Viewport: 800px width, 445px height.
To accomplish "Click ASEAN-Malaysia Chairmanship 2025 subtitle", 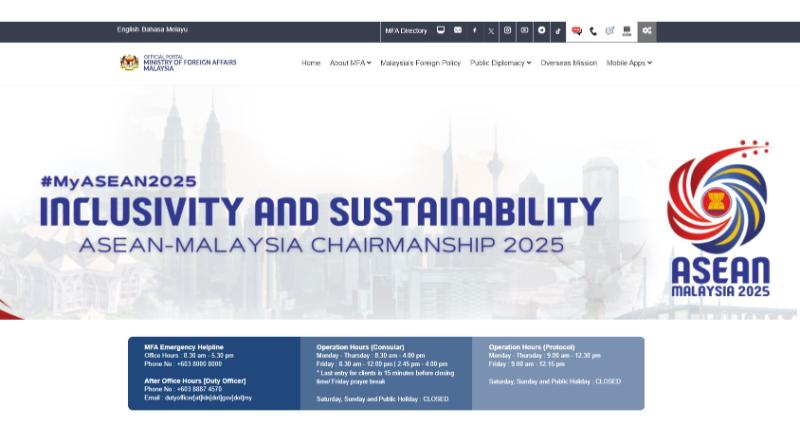I will coord(321,245).
